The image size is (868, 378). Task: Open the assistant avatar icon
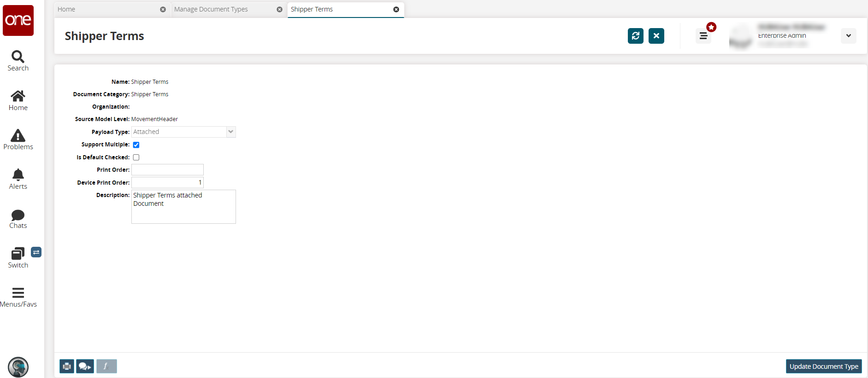[18, 367]
